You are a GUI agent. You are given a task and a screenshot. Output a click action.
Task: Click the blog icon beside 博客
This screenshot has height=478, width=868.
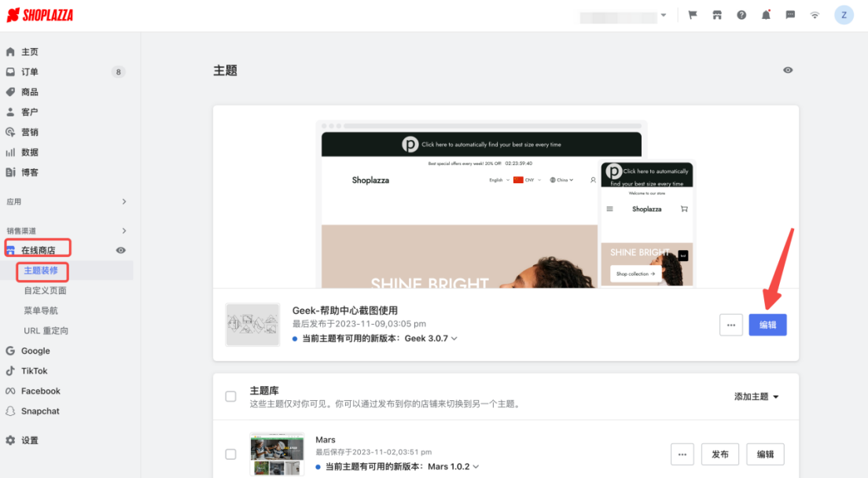pyautogui.click(x=10, y=172)
